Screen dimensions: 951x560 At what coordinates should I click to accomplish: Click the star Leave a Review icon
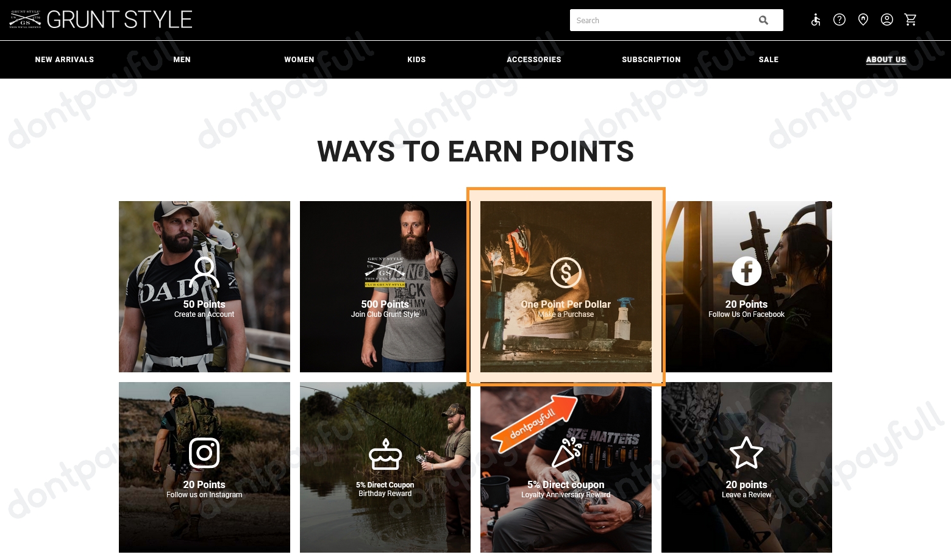746,452
